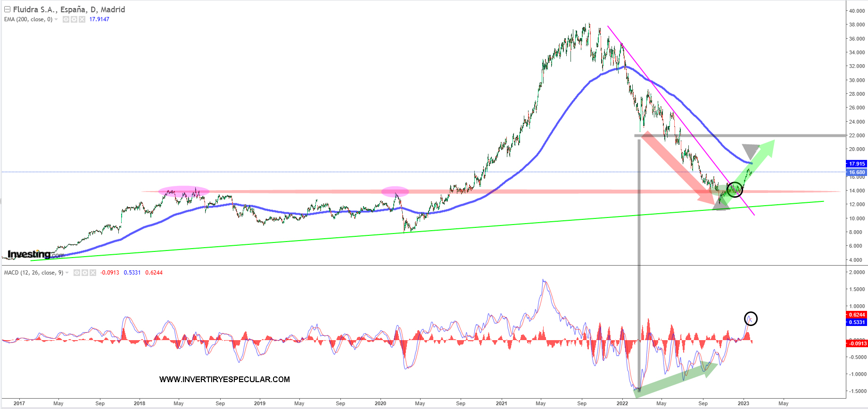This screenshot has height=409, width=868.
Task: Remove the EMA indicator with X icon
Action: [82, 19]
